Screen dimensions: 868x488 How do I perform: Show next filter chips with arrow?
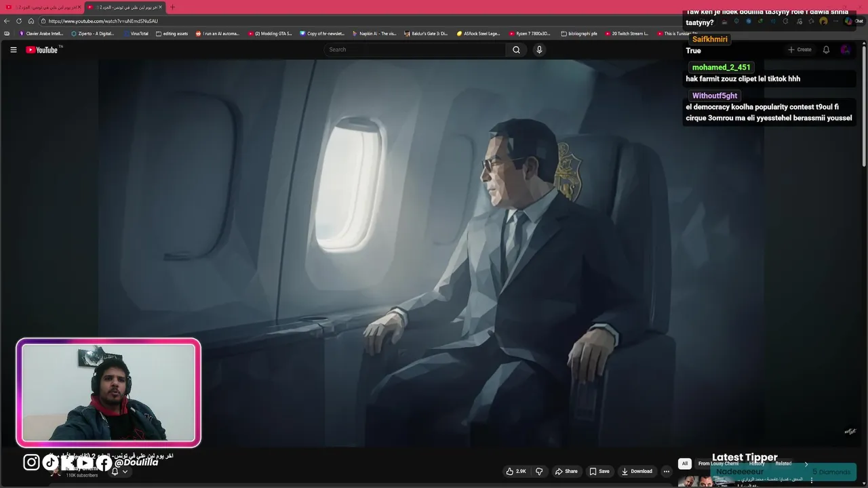(806, 464)
